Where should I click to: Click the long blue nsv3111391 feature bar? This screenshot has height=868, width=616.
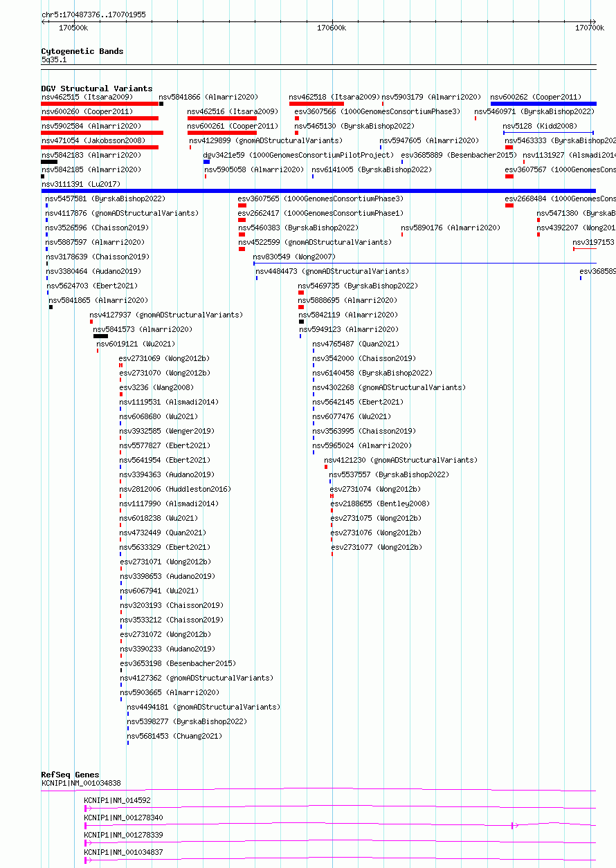(318, 191)
